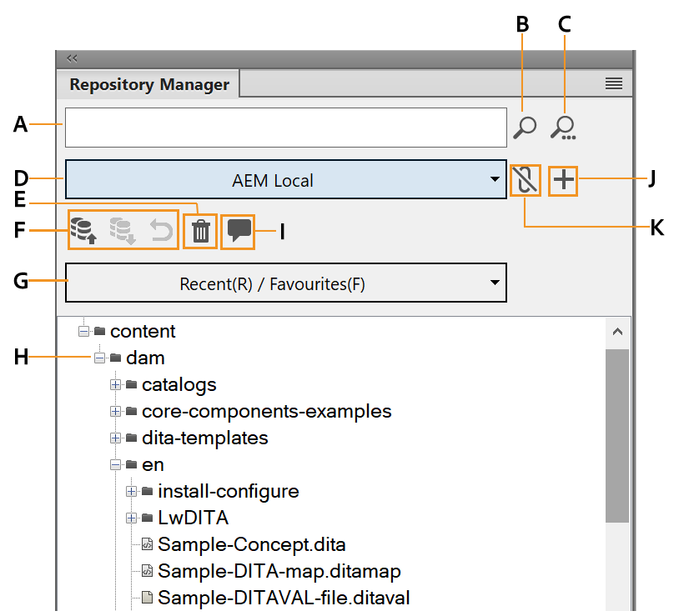Image resolution: width=674 pixels, height=616 pixels.
Task: Delete using the trash bin icon
Action: (199, 231)
